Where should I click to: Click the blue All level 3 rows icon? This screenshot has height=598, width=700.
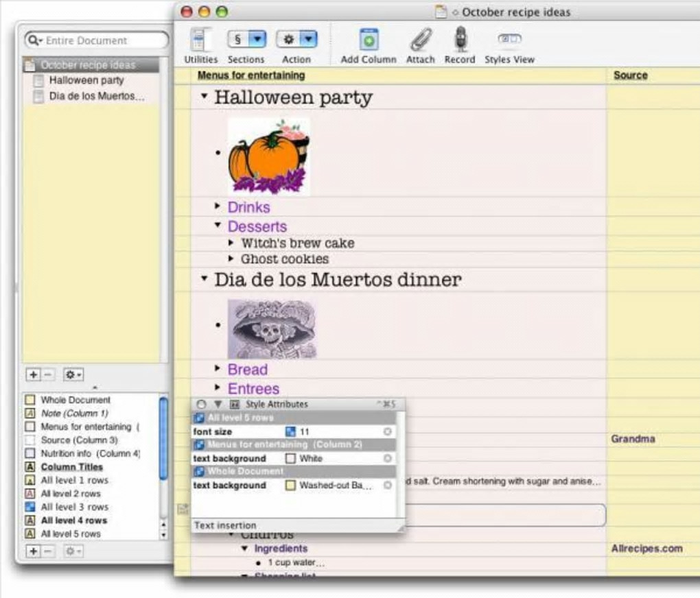(x=30, y=507)
